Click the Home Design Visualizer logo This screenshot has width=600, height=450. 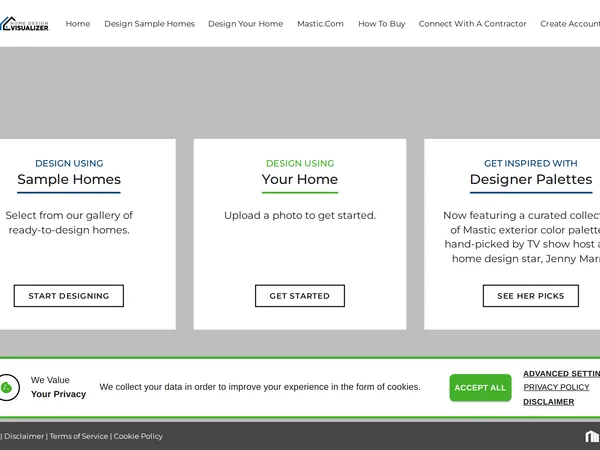pyautogui.click(x=24, y=24)
